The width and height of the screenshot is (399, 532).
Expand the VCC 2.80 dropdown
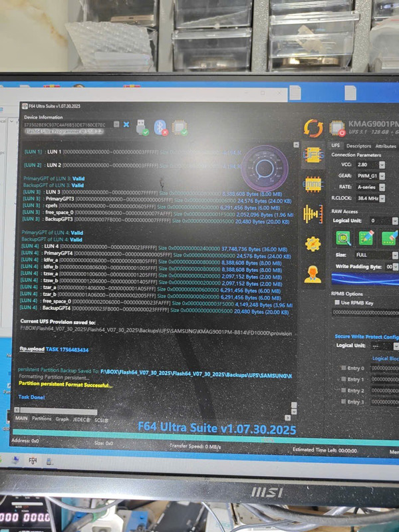pyautogui.click(x=382, y=164)
